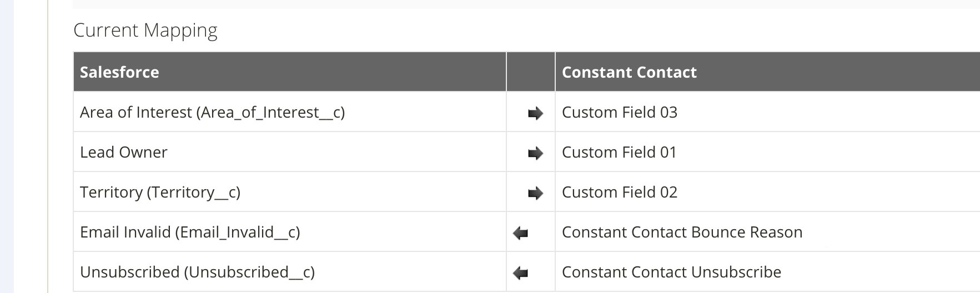This screenshot has width=980, height=293.
Task: Click the Custom Field 03 cell
Action: [767, 112]
